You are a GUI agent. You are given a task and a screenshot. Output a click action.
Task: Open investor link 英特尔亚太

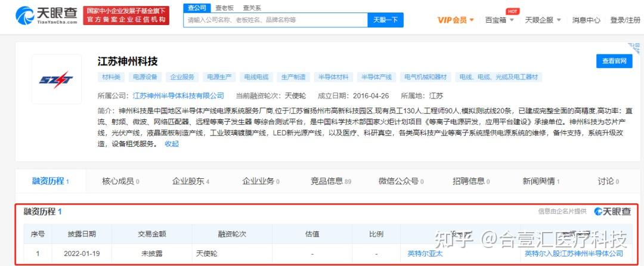(x=425, y=253)
